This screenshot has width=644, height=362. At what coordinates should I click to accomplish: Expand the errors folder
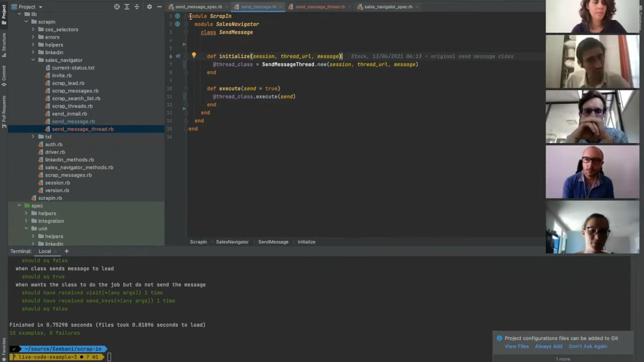[x=33, y=37]
